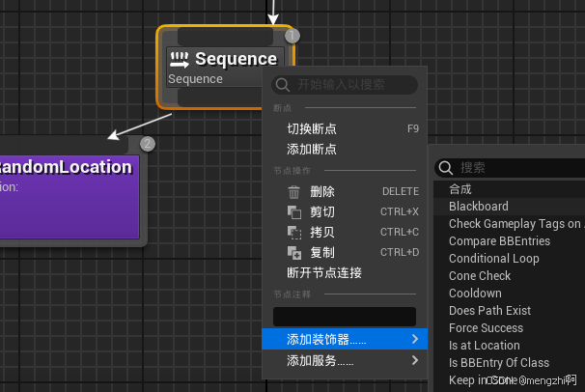Pick the Cone Check decorator
Viewport: 585px width, 392px height.
[510, 275]
